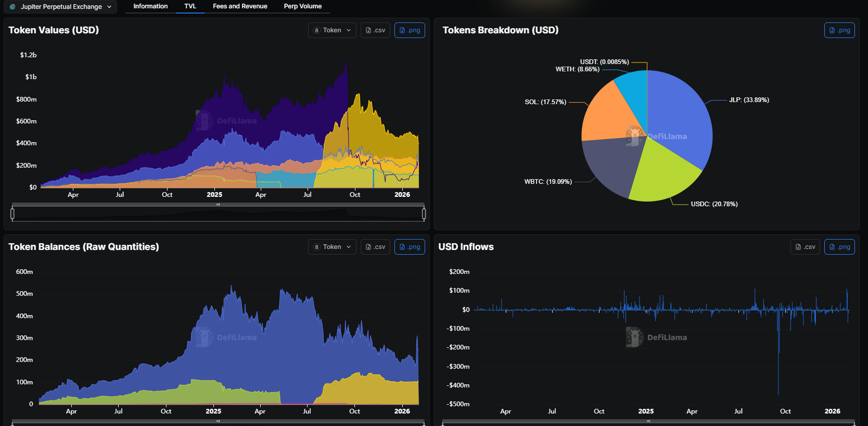868x426 pixels.
Task: Select the TVL tab
Action: point(190,6)
